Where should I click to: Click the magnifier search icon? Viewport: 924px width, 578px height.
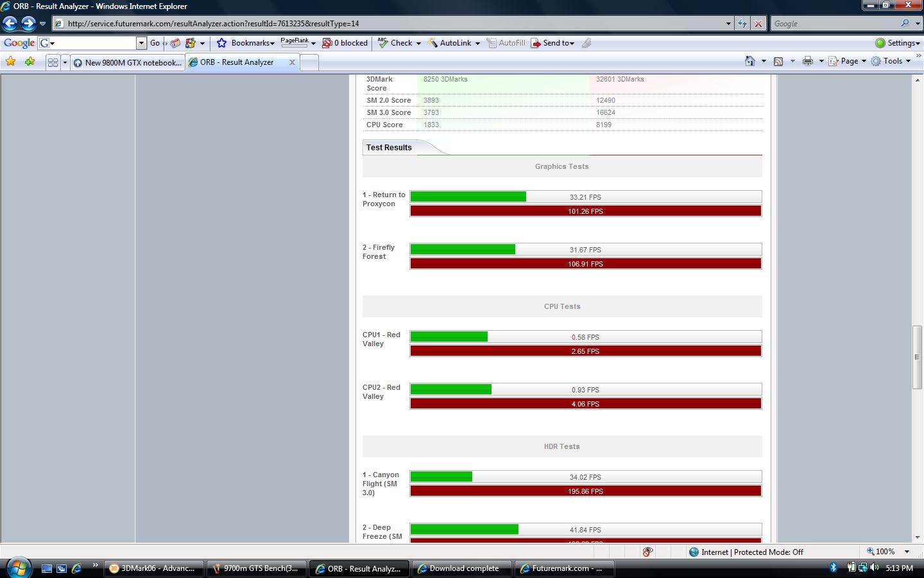click(905, 23)
